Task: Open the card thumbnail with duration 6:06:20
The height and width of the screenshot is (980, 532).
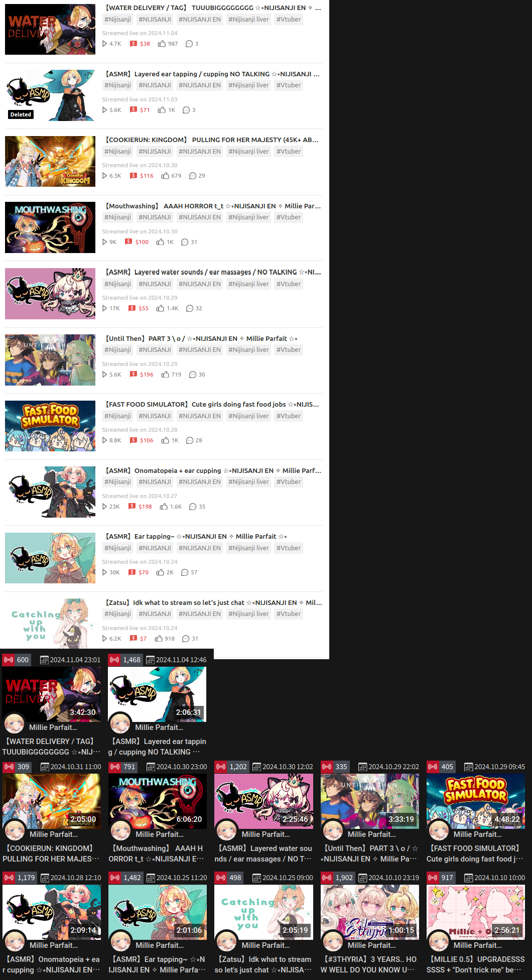Action: click(x=158, y=801)
